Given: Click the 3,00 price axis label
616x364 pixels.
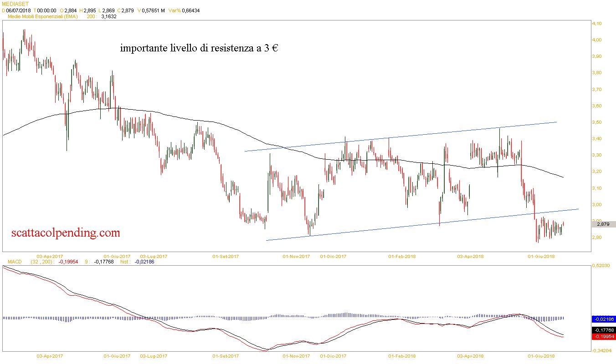Looking at the screenshot, I should (597, 204).
